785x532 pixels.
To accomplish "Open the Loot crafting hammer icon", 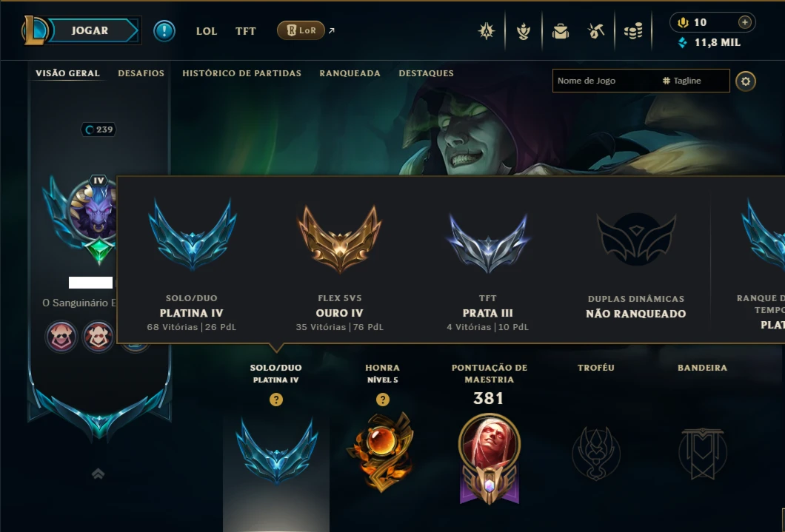I will tap(595, 31).
